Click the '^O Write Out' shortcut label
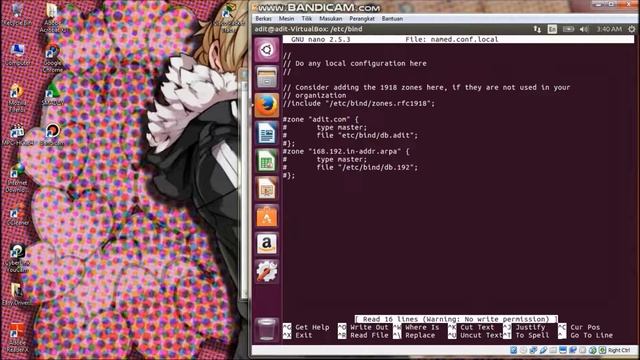This screenshot has width=640, height=360. coord(363,327)
